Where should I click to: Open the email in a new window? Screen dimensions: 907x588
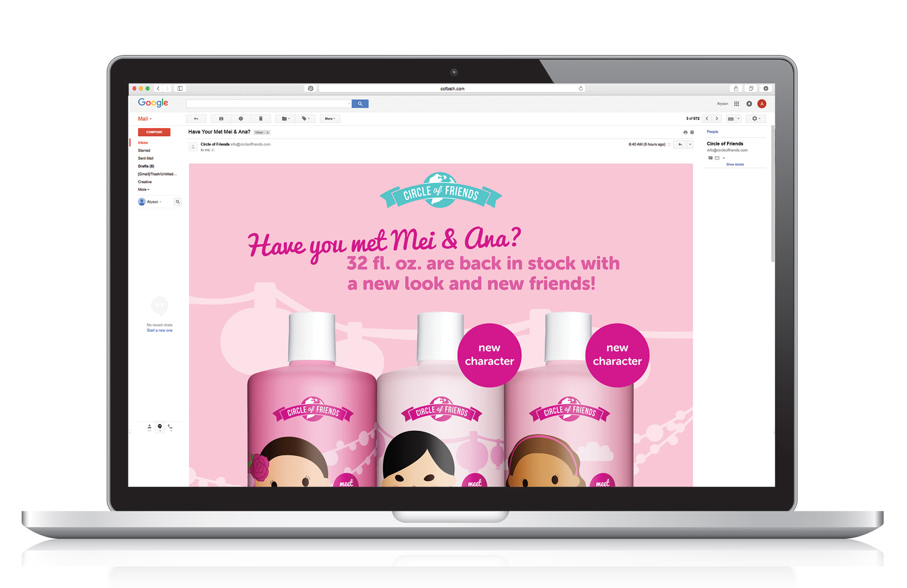[x=692, y=132]
